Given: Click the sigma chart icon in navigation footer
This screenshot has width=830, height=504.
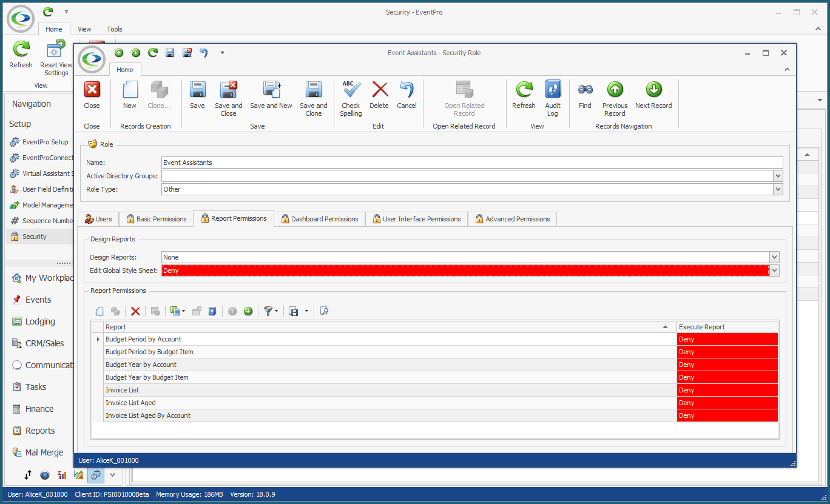Looking at the screenshot, I should (x=62, y=475).
